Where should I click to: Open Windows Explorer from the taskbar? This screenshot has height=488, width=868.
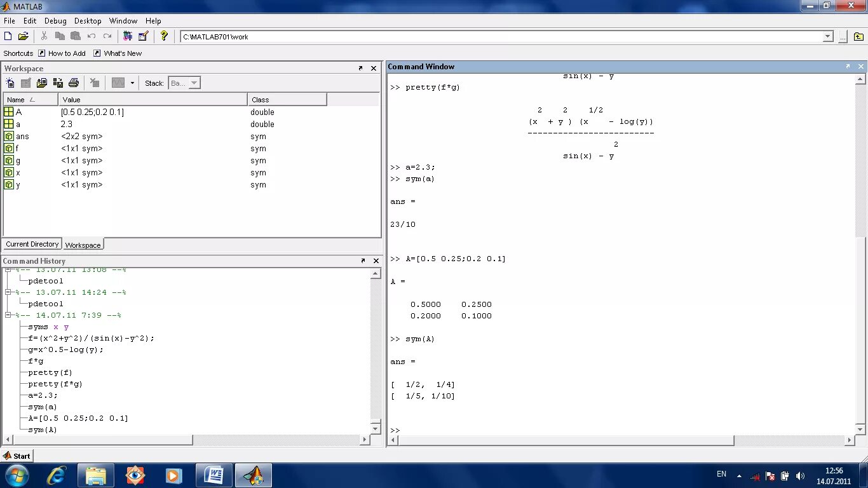pos(96,475)
